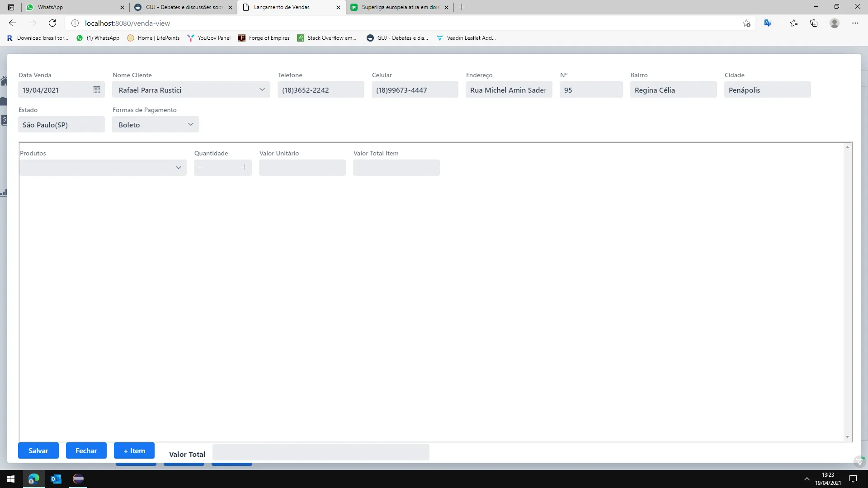Click the translate page icon
Viewport: 868px width, 488px height.
click(768, 23)
